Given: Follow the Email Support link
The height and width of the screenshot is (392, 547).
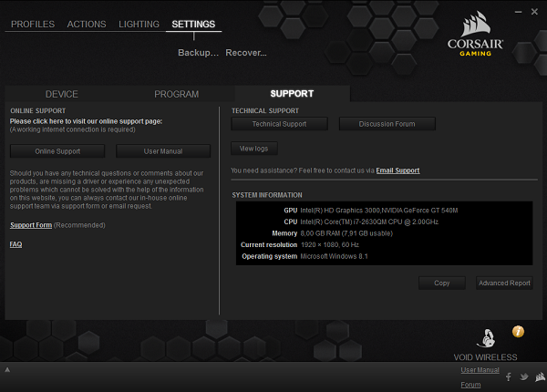Looking at the screenshot, I should click(x=397, y=170).
